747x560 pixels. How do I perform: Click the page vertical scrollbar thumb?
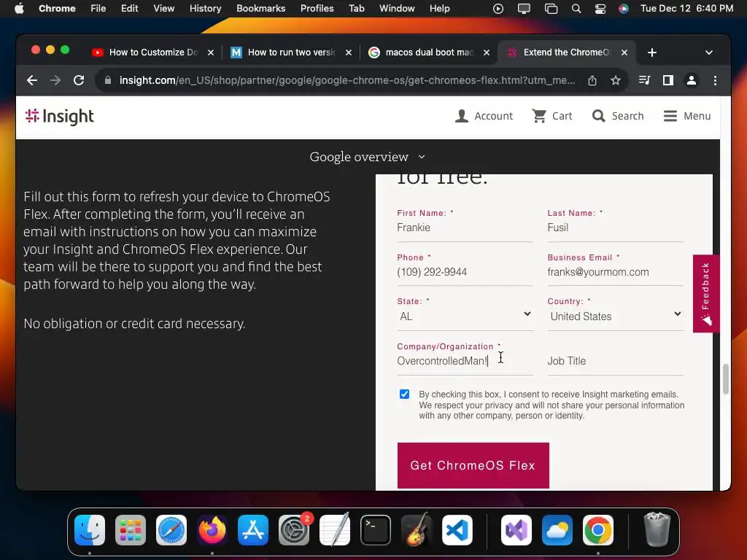click(726, 379)
